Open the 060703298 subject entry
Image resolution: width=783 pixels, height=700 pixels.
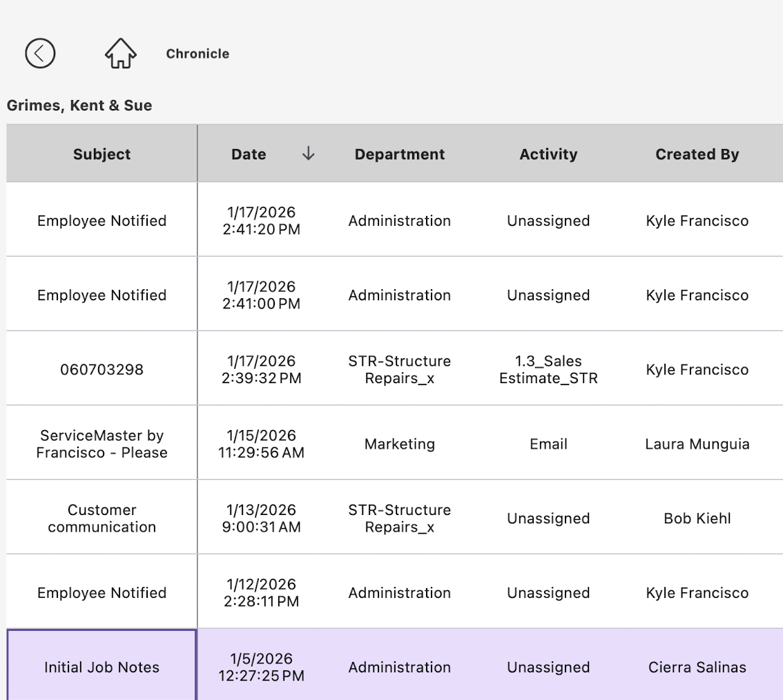(x=101, y=369)
